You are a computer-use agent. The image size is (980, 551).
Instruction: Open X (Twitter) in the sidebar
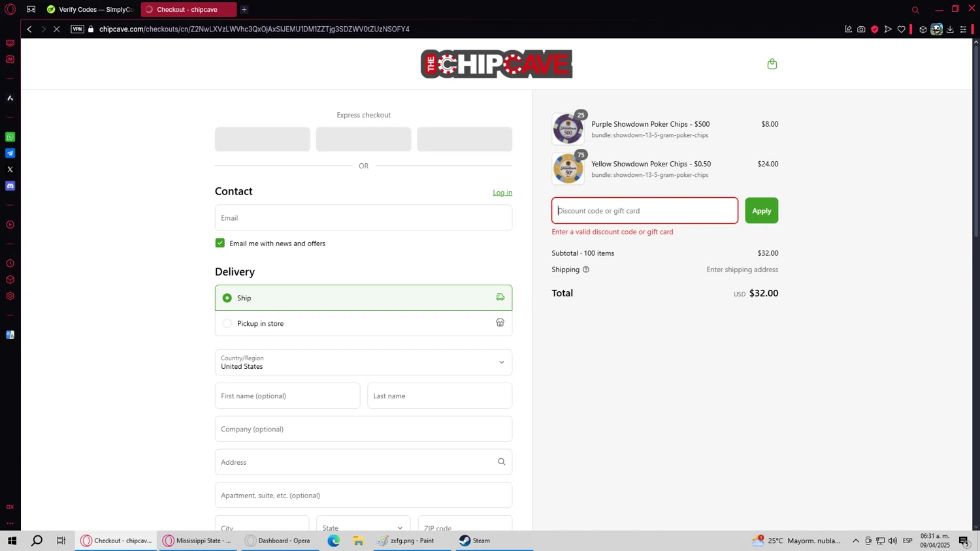point(10,170)
